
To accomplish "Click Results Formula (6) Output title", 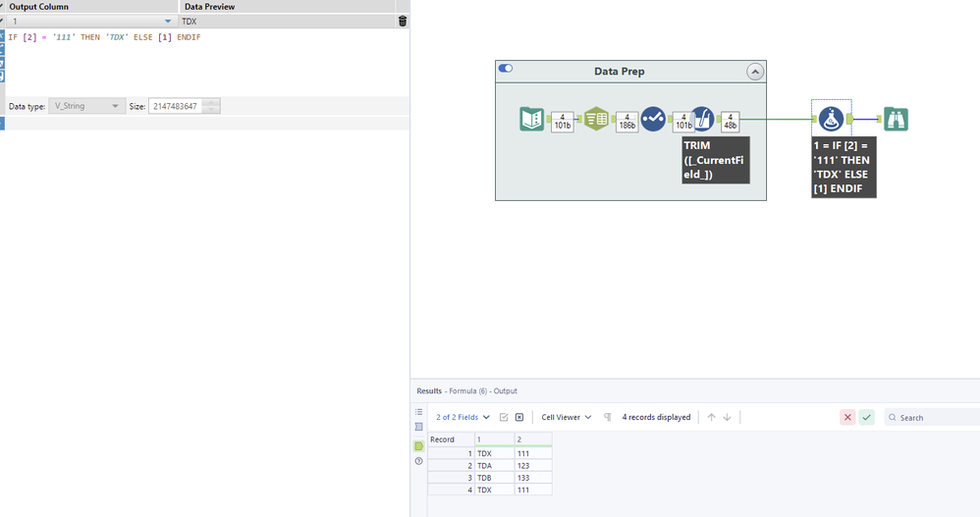I will (x=466, y=390).
